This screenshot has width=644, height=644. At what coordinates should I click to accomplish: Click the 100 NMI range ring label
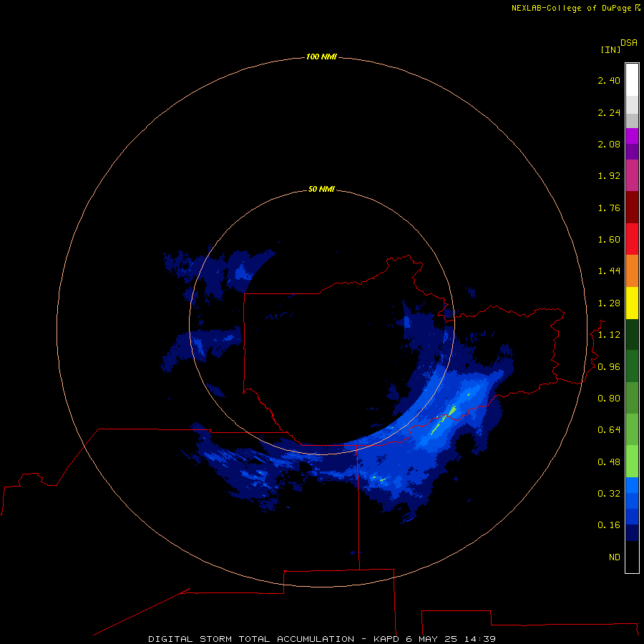click(x=321, y=57)
